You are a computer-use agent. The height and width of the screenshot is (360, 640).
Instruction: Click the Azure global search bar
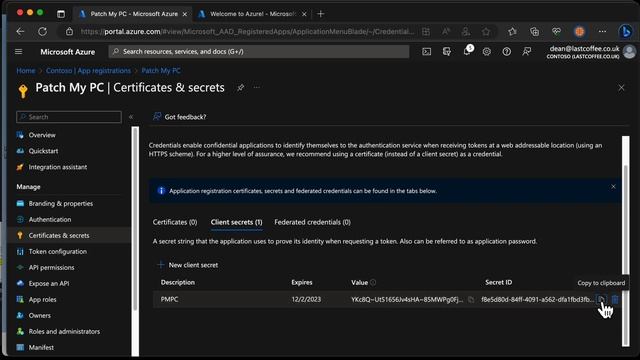click(x=259, y=52)
